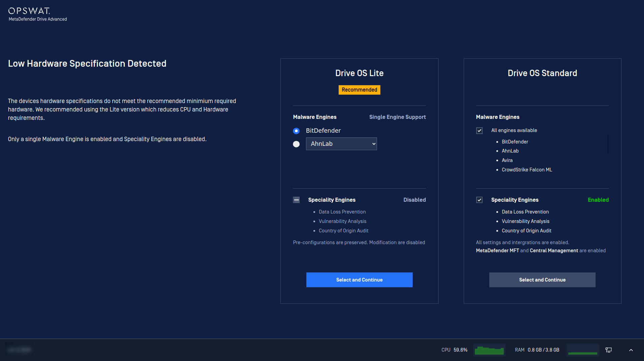
Task: Click Vulnerability Analysis in Standard card
Action: pos(526,221)
